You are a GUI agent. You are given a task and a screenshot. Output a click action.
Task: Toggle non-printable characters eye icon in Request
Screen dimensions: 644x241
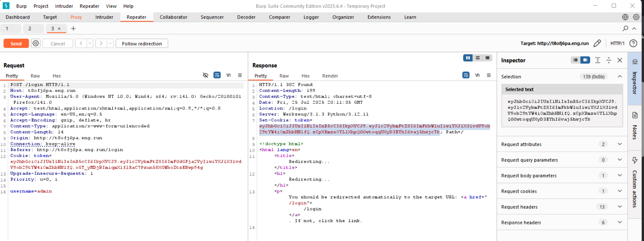[205, 75]
